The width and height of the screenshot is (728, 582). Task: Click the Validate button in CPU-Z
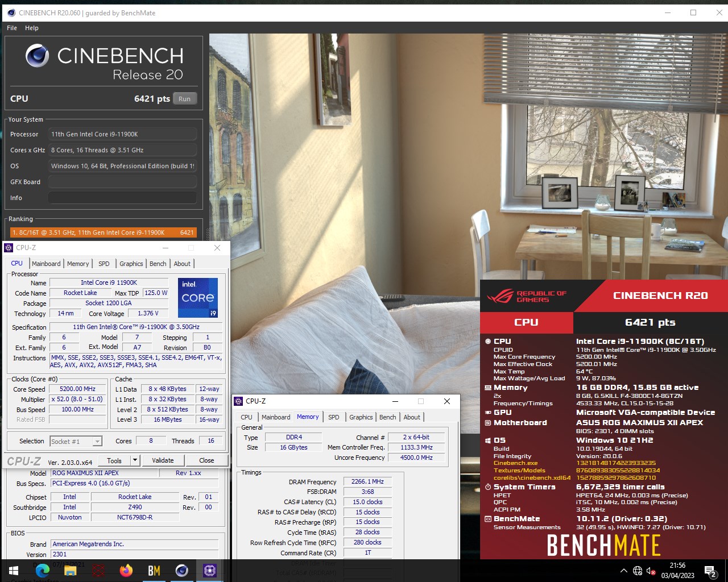163,460
